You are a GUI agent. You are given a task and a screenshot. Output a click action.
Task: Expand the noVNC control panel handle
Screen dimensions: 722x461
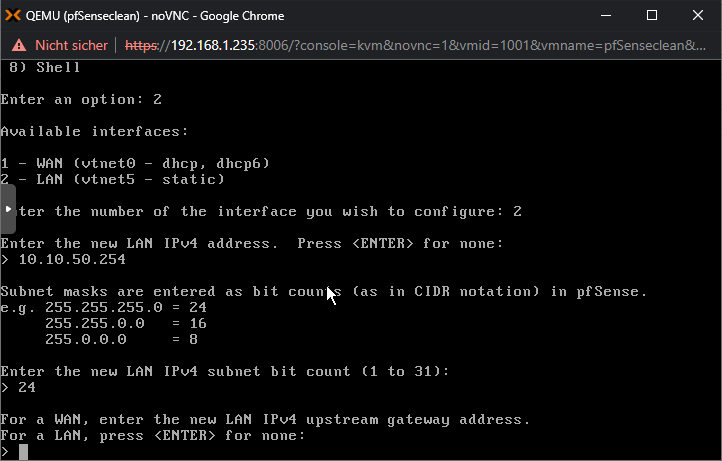pyautogui.click(x=8, y=209)
